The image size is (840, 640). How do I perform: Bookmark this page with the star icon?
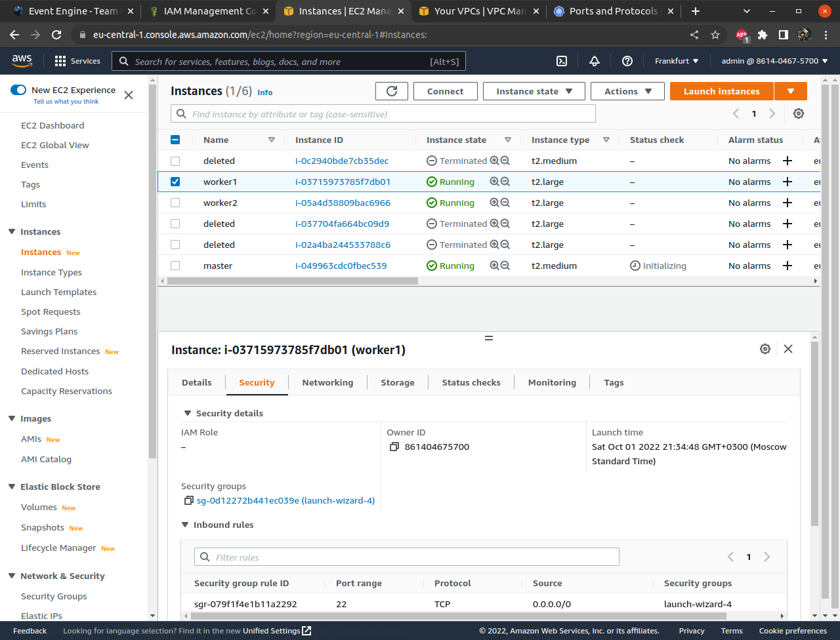[x=715, y=35]
